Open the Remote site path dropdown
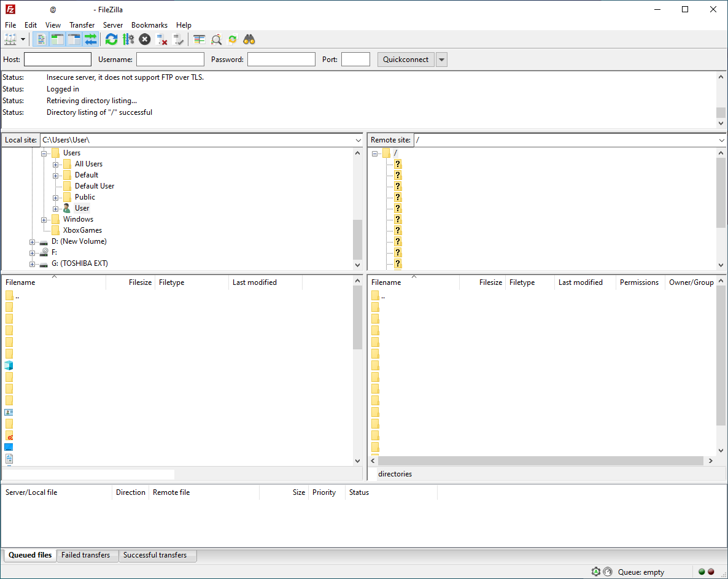Viewport: 728px width, 579px height. pos(721,140)
